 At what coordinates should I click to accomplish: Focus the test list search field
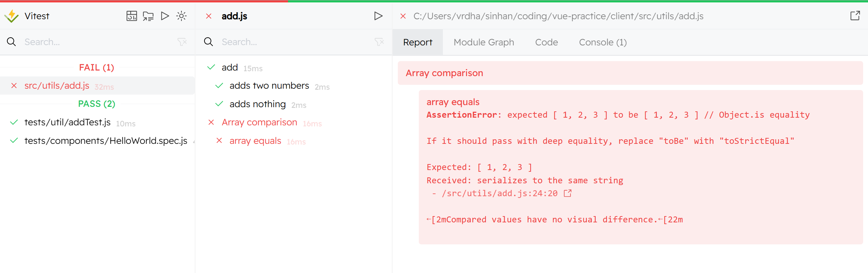click(x=295, y=42)
